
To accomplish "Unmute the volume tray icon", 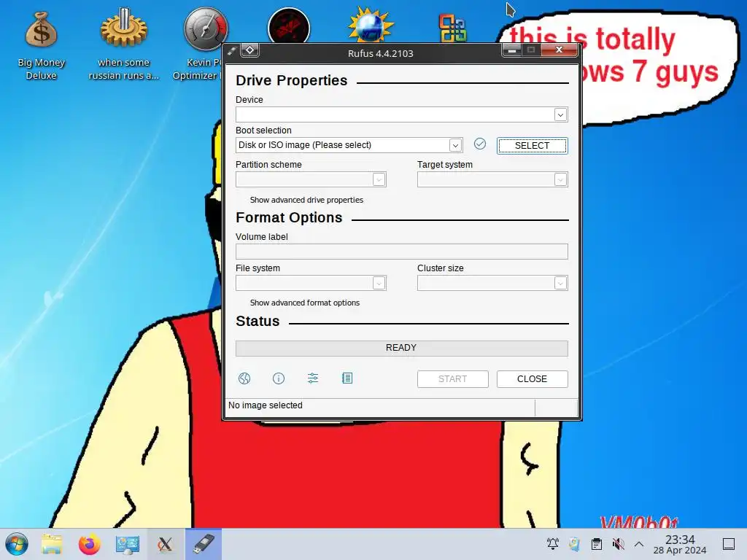I will pos(619,544).
